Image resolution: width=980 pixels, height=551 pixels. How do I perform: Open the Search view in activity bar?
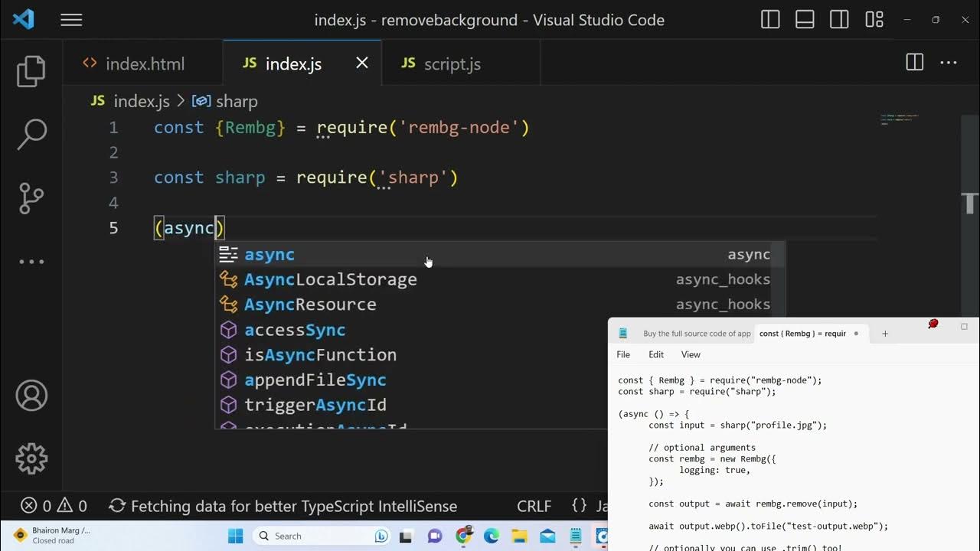pos(31,134)
